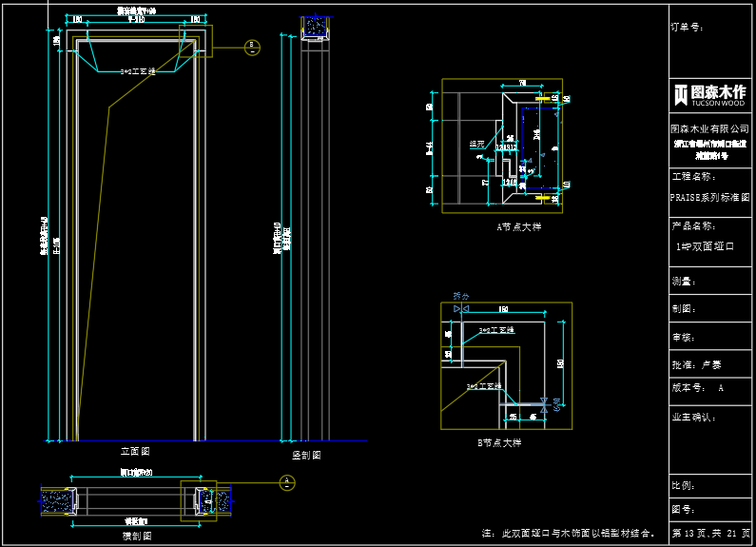Click the Tucson Wood logo in title block
756x547 pixels.
pyautogui.click(x=709, y=93)
